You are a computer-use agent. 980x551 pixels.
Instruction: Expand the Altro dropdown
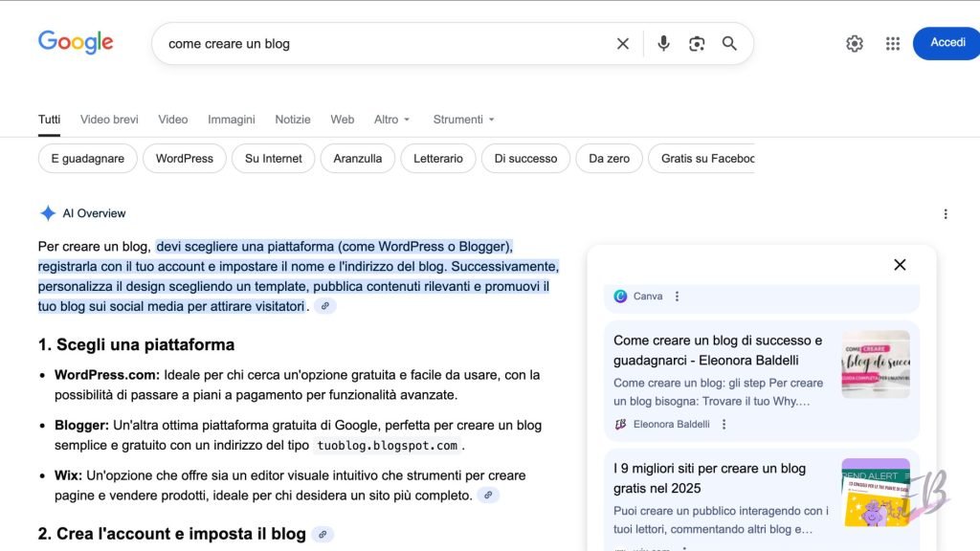point(391,120)
